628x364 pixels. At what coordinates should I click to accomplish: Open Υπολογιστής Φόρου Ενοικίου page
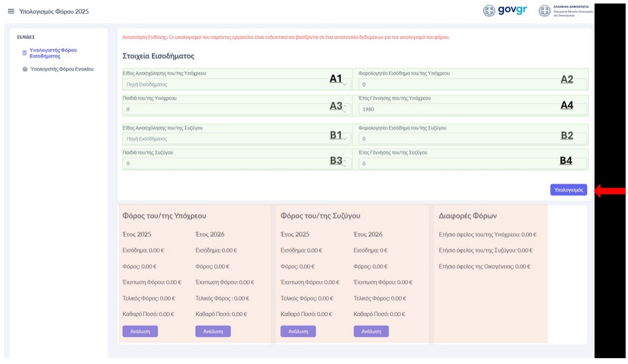61,69
